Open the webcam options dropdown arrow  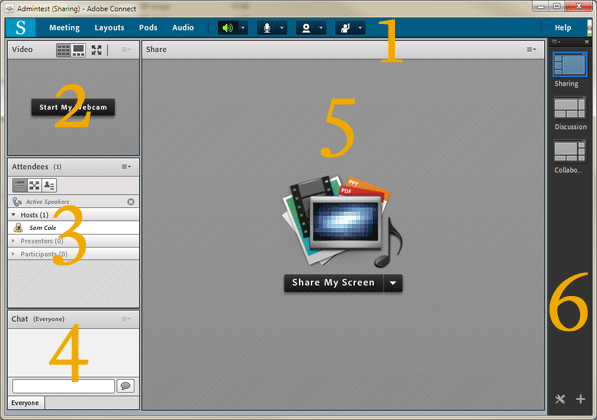[321, 28]
